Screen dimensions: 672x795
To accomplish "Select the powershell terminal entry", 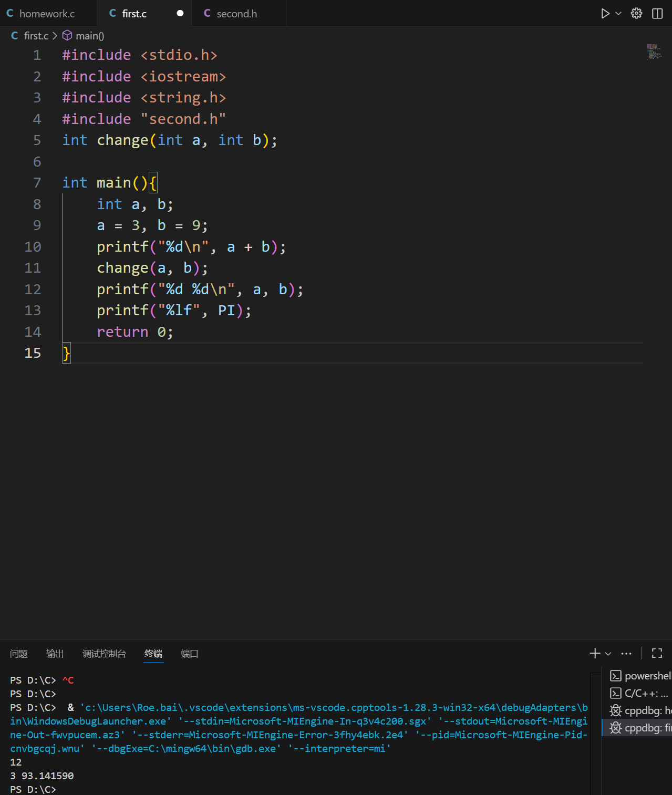I will (637, 676).
